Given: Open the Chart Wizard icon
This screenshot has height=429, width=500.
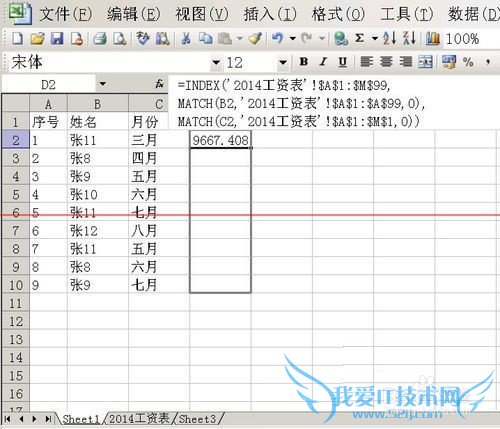Looking at the screenshot, I should tap(433, 39).
